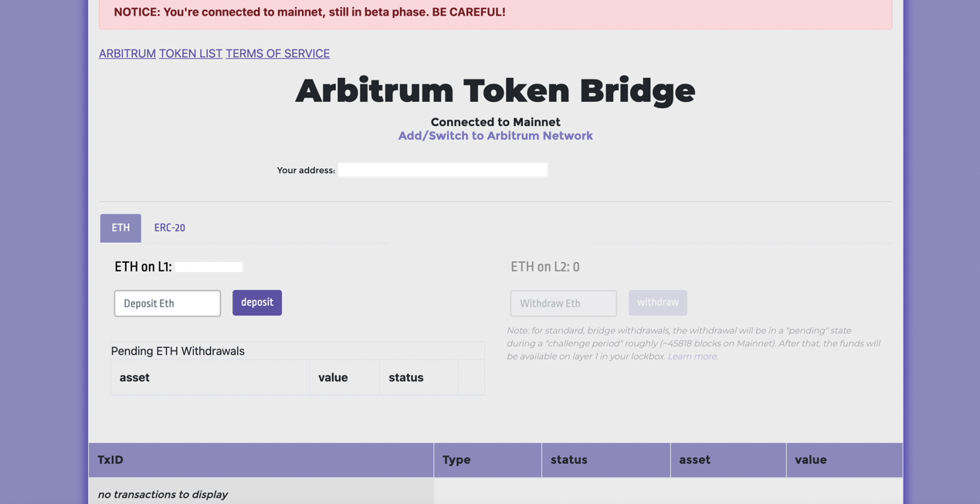The image size is (980, 504).
Task: Click Add/Switch to Arbitrum Network
Action: (x=495, y=136)
